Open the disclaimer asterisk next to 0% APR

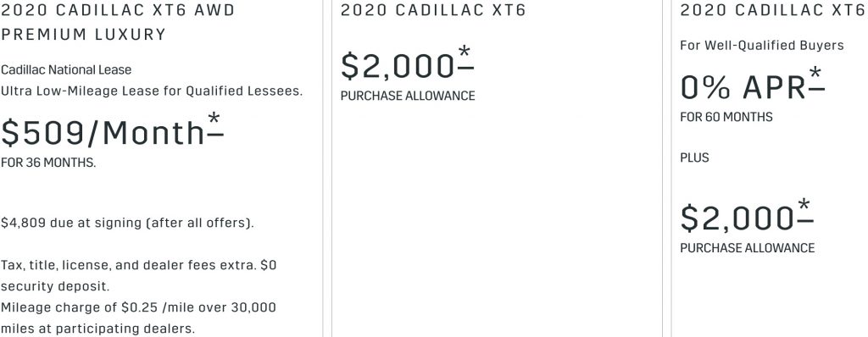[816, 80]
